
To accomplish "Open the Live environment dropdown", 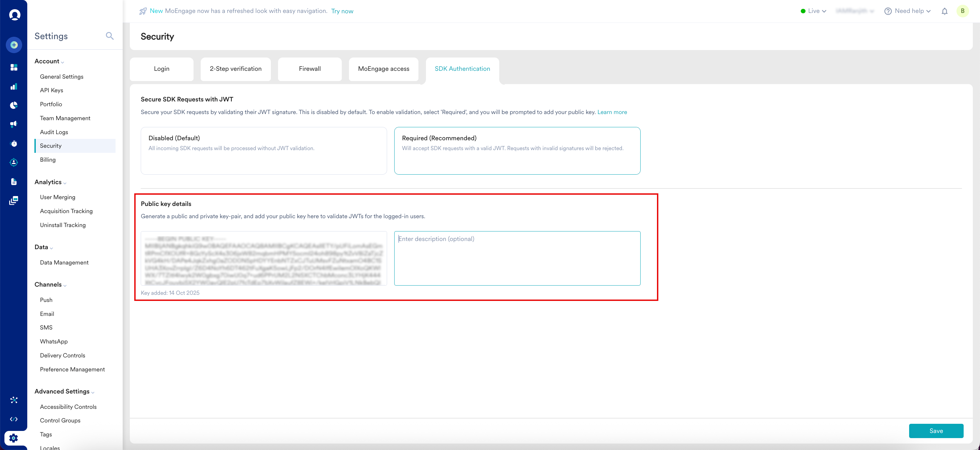I will (x=813, y=11).
